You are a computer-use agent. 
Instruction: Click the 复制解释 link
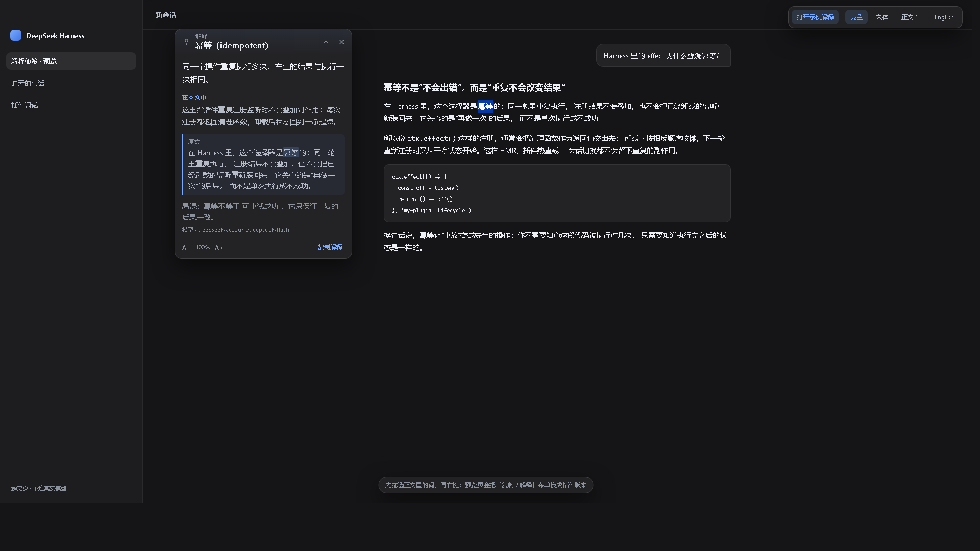point(330,247)
